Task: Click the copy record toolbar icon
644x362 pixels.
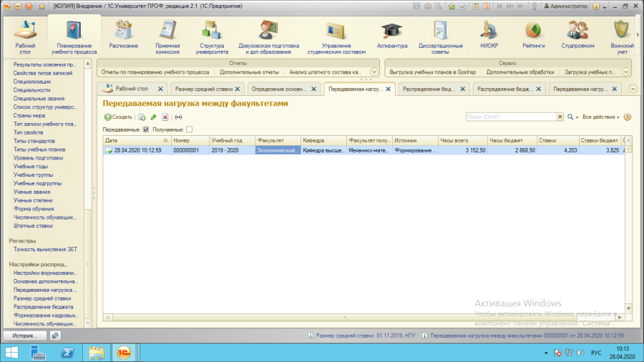Action: (x=142, y=117)
